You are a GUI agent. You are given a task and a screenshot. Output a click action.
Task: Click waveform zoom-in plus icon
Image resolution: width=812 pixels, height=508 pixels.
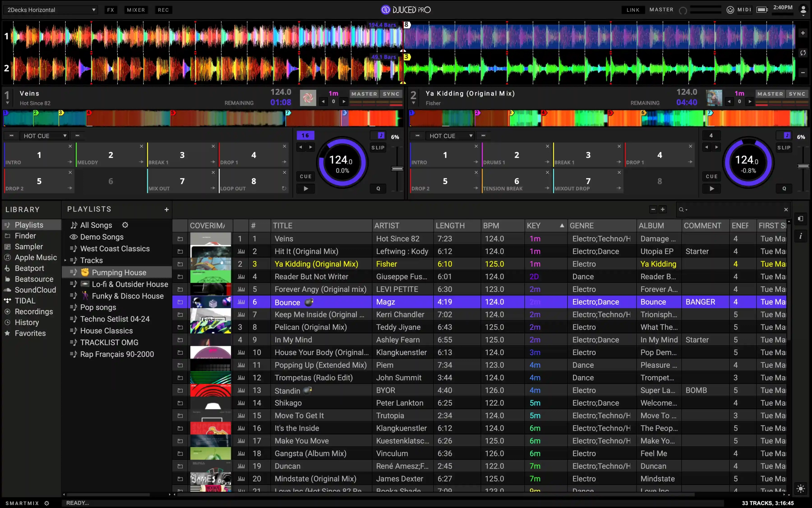pyautogui.click(x=802, y=33)
